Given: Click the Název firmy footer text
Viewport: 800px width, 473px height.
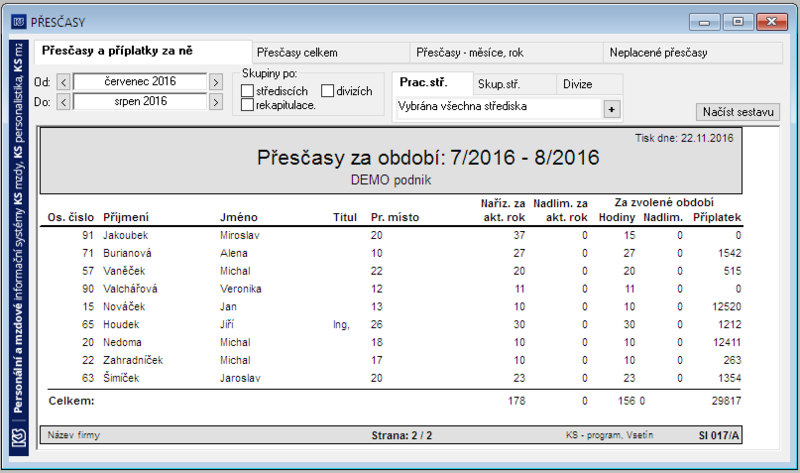Looking at the screenshot, I should (x=74, y=435).
